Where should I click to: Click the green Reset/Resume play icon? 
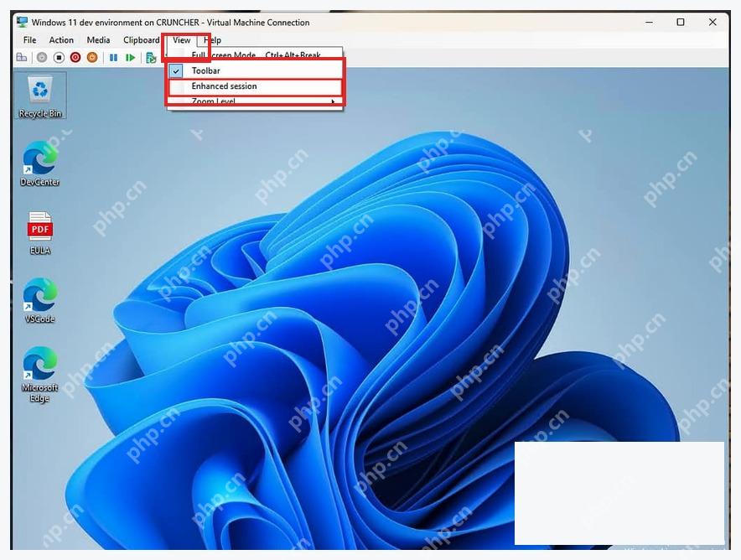point(131,57)
